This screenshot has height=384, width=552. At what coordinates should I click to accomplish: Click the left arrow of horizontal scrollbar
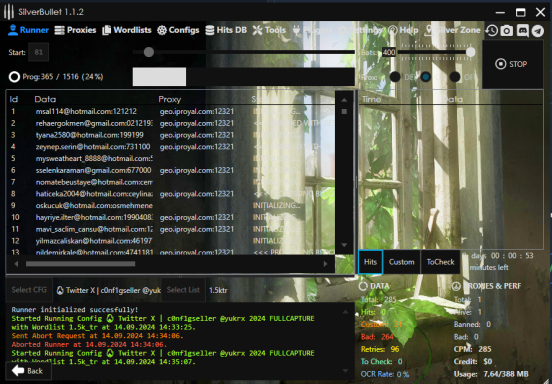[16, 264]
